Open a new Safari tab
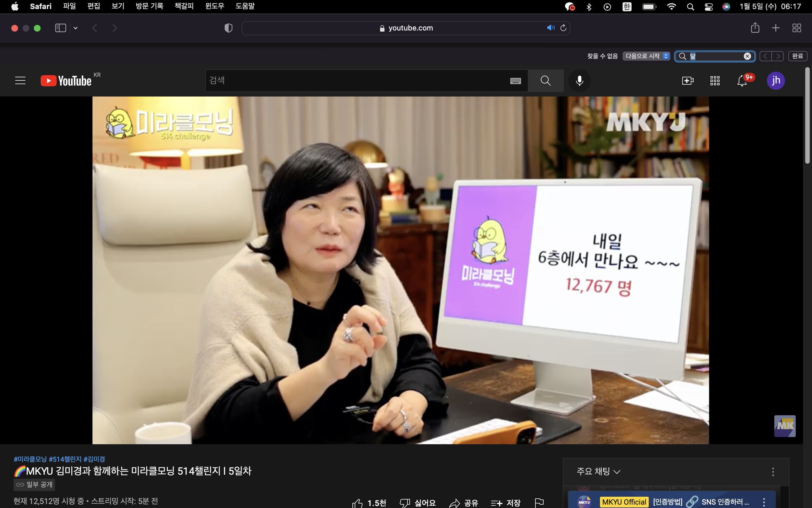The width and height of the screenshot is (812, 508). [x=775, y=28]
